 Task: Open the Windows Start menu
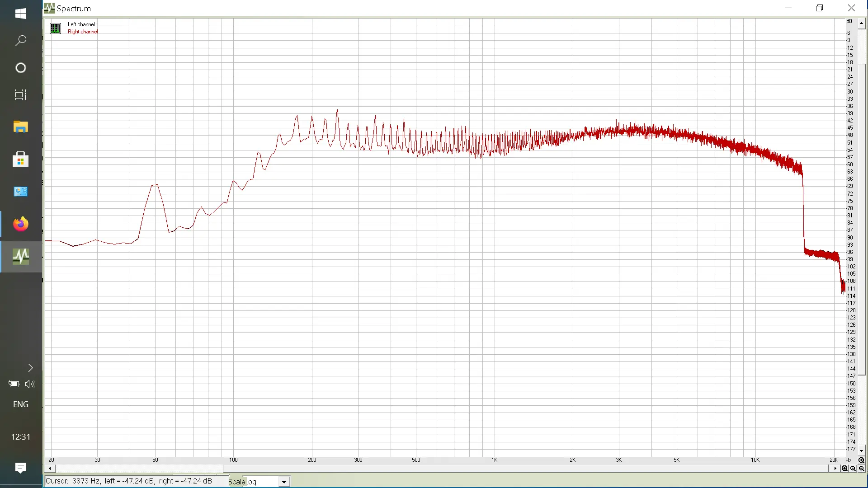pos(21,14)
